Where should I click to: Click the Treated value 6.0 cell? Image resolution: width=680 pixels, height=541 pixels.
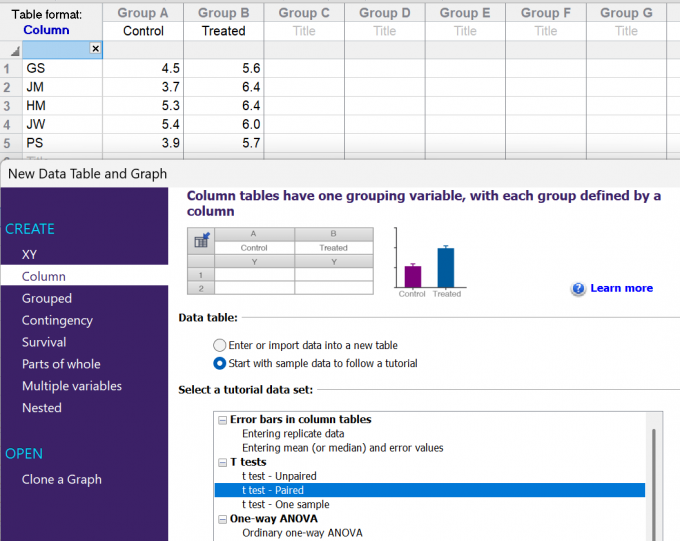point(223,124)
